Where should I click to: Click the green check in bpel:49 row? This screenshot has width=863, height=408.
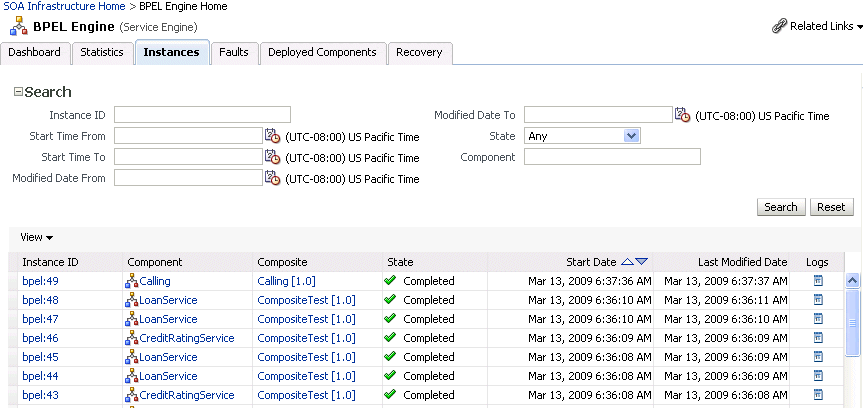coord(390,281)
